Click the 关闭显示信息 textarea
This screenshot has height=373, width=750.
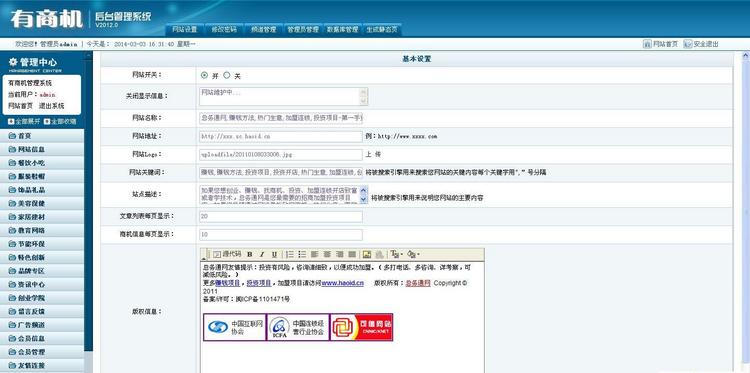[x=284, y=96]
